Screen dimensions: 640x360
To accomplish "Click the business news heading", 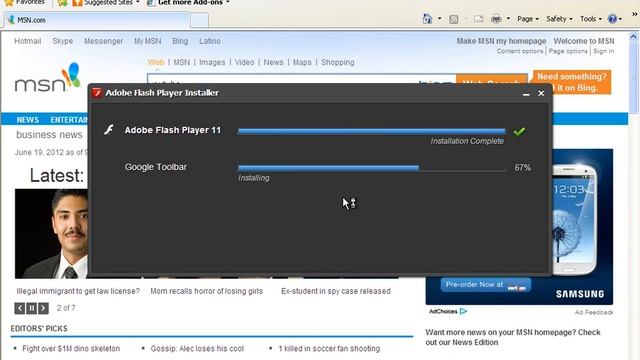I will (49, 135).
